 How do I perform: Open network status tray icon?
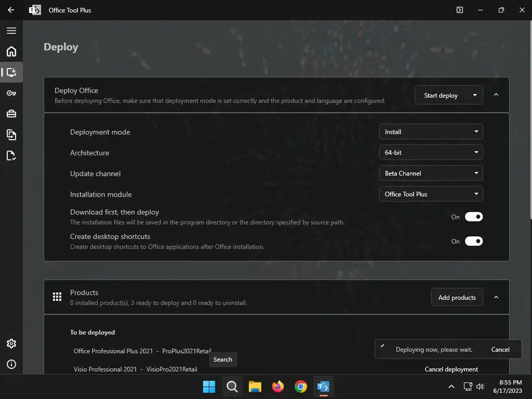[x=468, y=387]
